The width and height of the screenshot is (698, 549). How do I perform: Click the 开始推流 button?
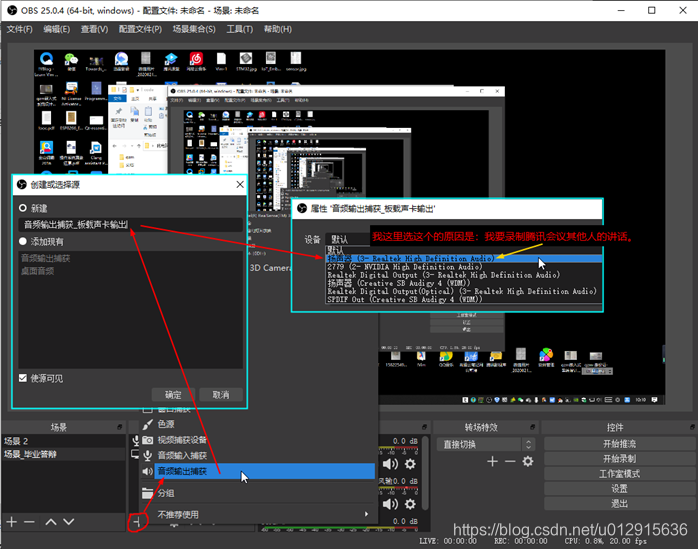click(619, 444)
